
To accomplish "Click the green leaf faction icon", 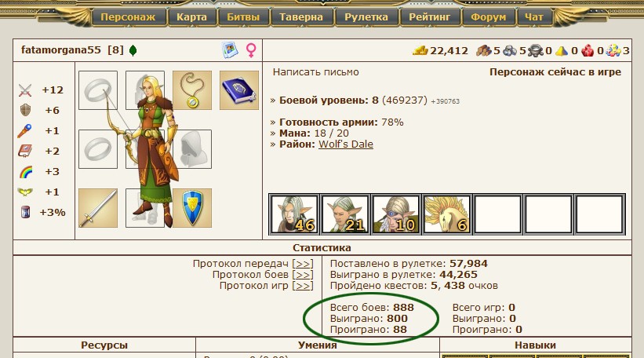I will pyautogui.click(x=133, y=50).
